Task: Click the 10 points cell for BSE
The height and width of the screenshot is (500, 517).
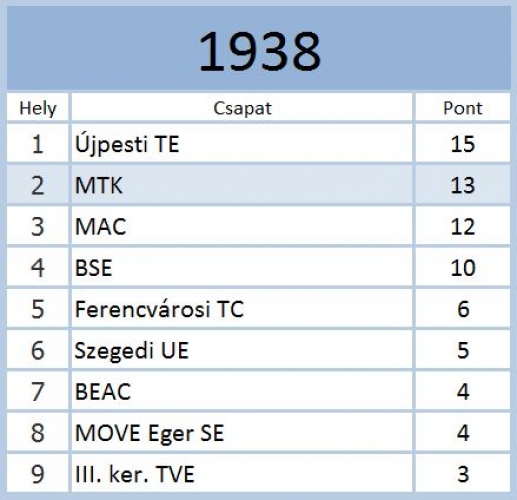Action: (x=463, y=267)
